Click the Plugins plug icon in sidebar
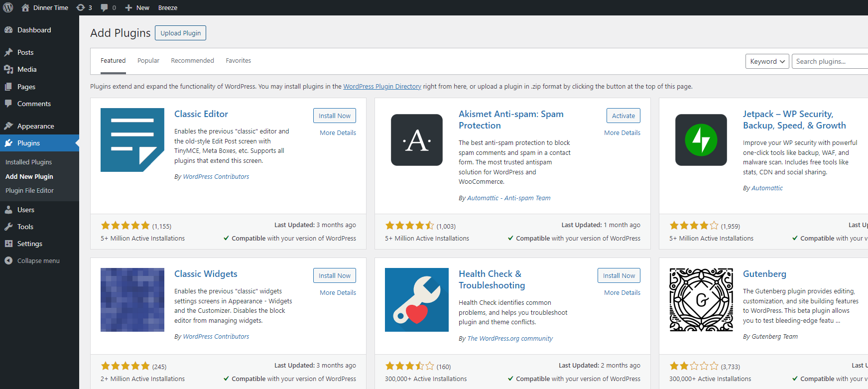 [8, 143]
